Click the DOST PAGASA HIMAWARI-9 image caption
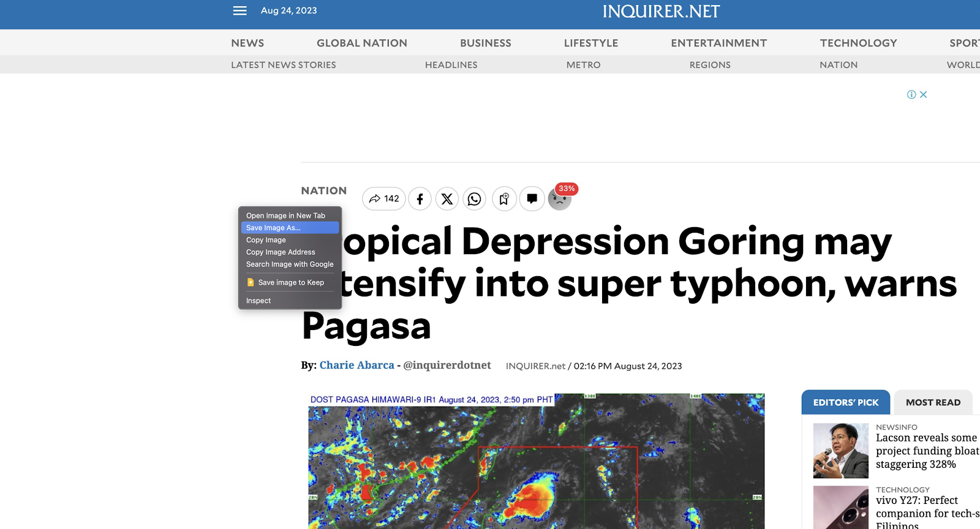This screenshot has height=529, width=980. point(431,400)
